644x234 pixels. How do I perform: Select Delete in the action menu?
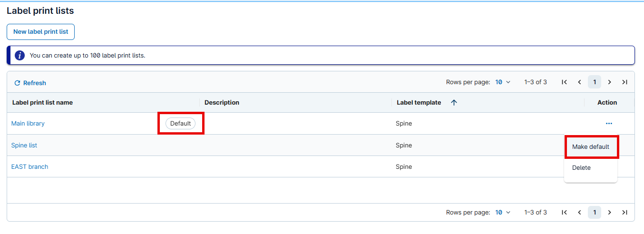pos(581,168)
